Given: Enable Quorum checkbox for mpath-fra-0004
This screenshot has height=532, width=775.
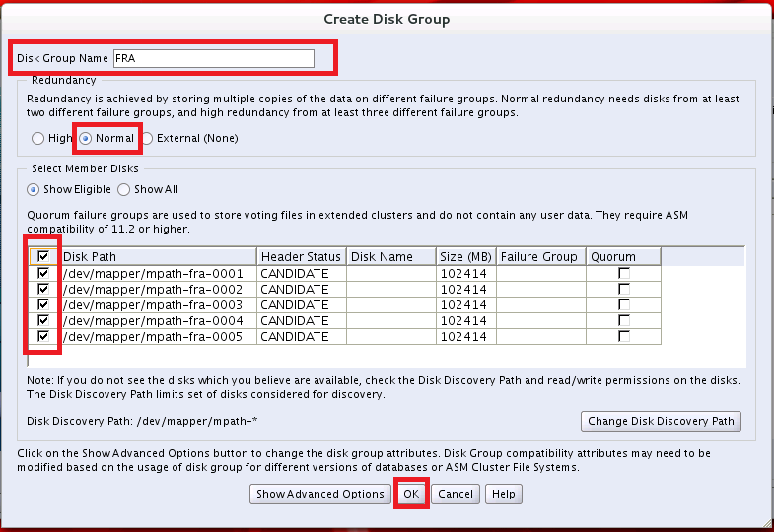Looking at the screenshot, I should [623, 320].
